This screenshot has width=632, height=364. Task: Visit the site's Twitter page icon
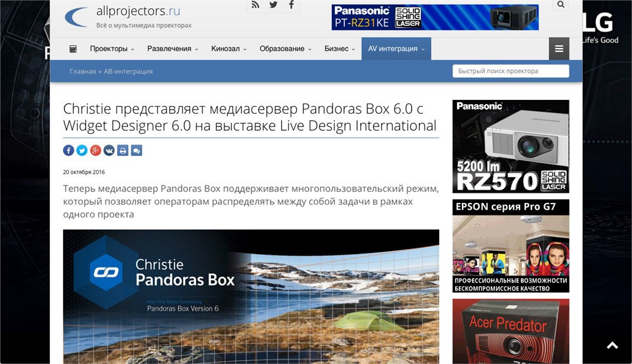pos(273,5)
